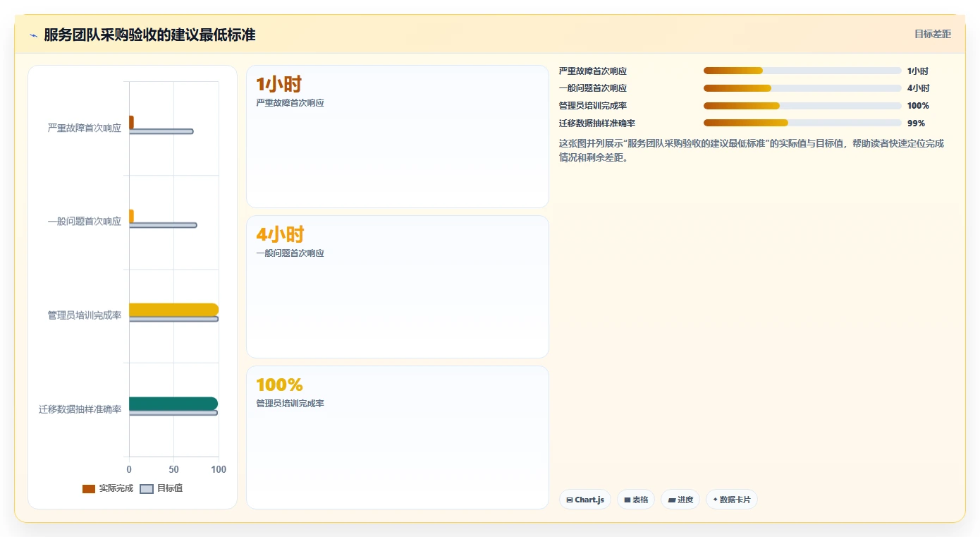The image size is (980, 537).
Task: Click the title 服务团队采购验收的建议最低标准
Action: pyautogui.click(x=149, y=35)
